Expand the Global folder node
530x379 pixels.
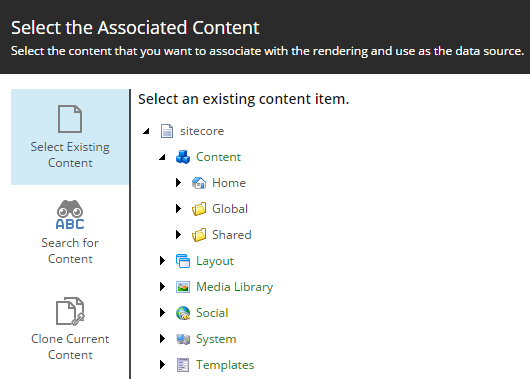pos(178,209)
